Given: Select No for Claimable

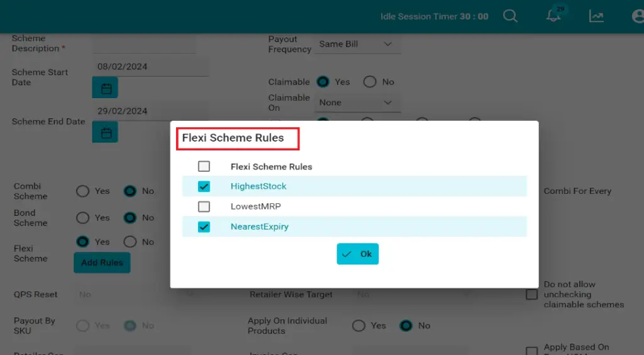Looking at the screenshot, I should coord(370,82).
